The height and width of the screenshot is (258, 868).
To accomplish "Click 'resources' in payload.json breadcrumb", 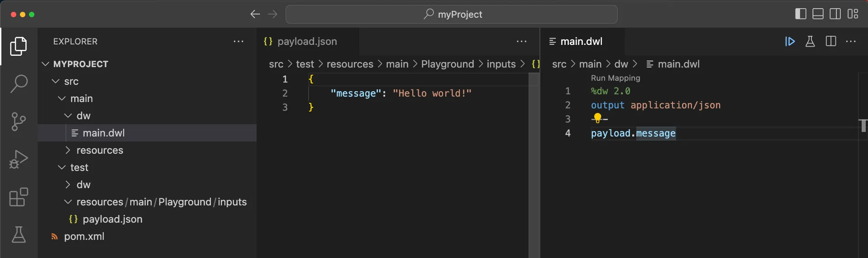I will point(350,64).
